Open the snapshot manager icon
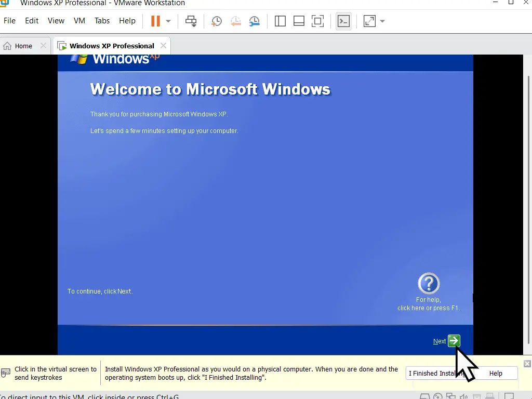The image size is (532, 399). [254, 21]
